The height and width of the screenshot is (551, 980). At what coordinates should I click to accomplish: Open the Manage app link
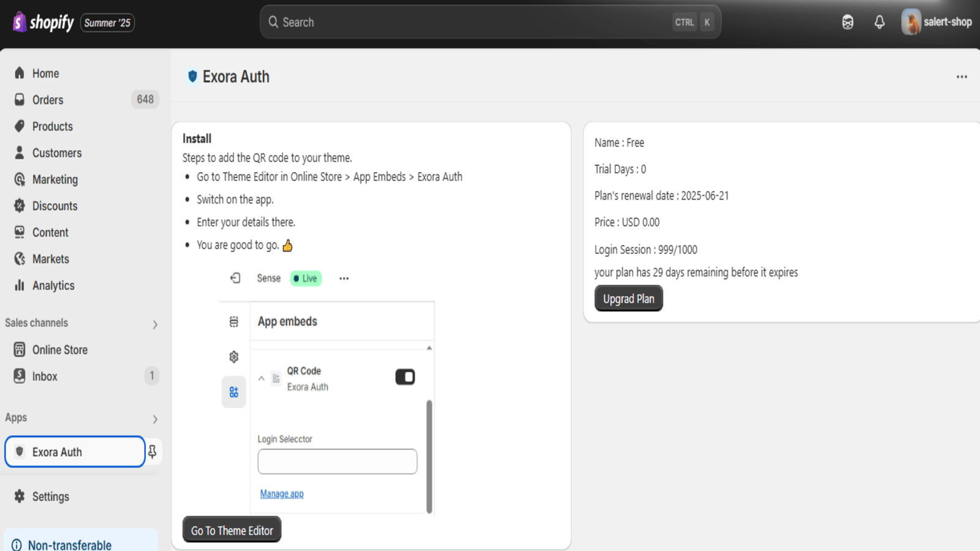click(x=282, y=493)
